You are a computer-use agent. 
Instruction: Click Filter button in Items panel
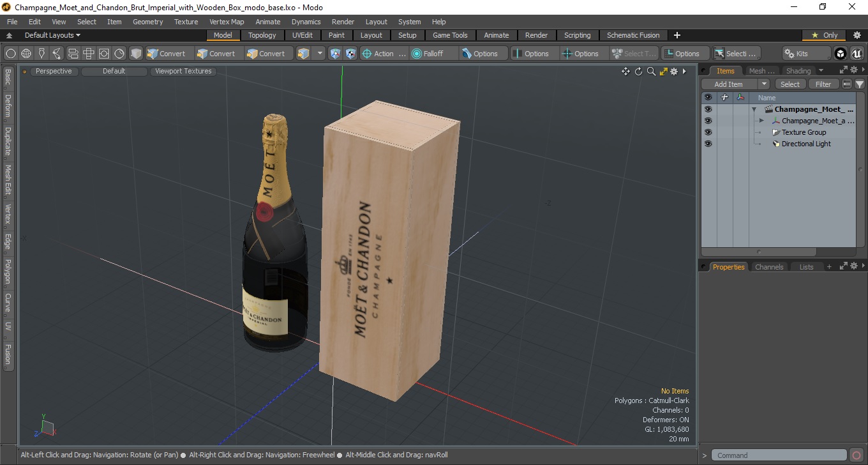point(824,84)
